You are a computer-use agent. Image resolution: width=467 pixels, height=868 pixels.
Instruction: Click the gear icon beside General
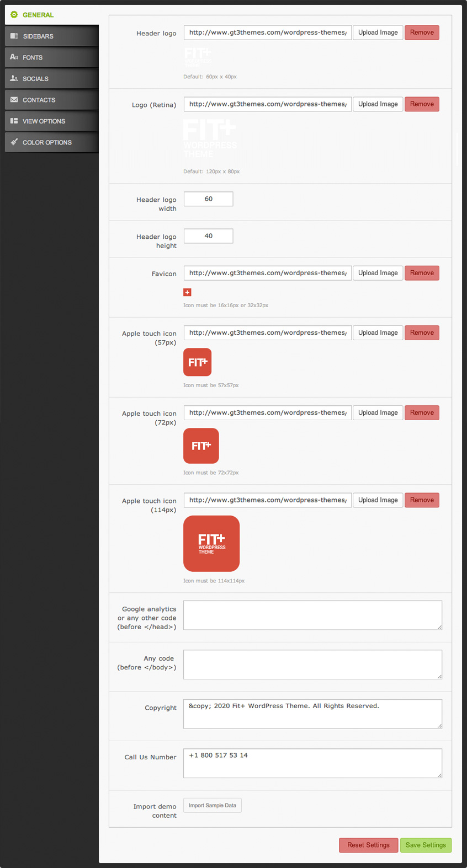pos(14,15)
